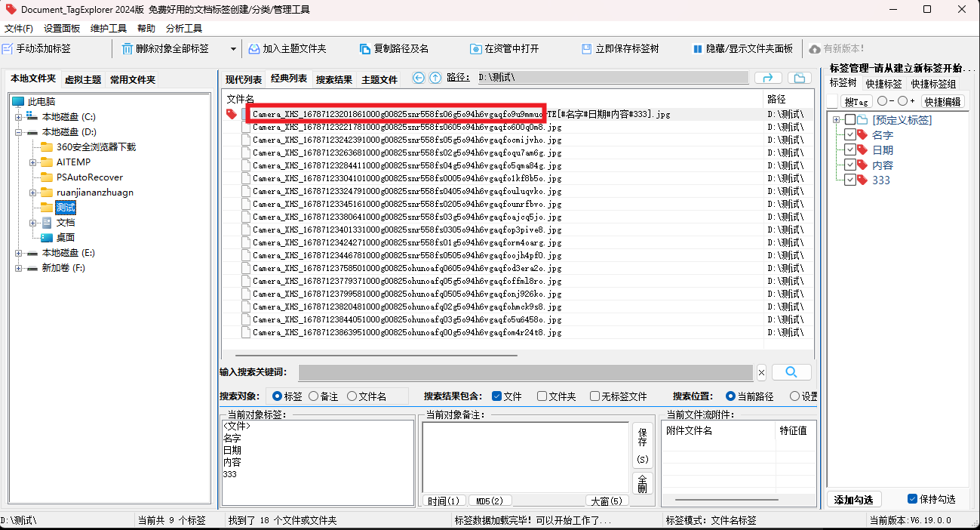Click the manual add tag (手动添加标签) icon
The width and height of the screenshot is (980, 530).
(x=8, y=49)
